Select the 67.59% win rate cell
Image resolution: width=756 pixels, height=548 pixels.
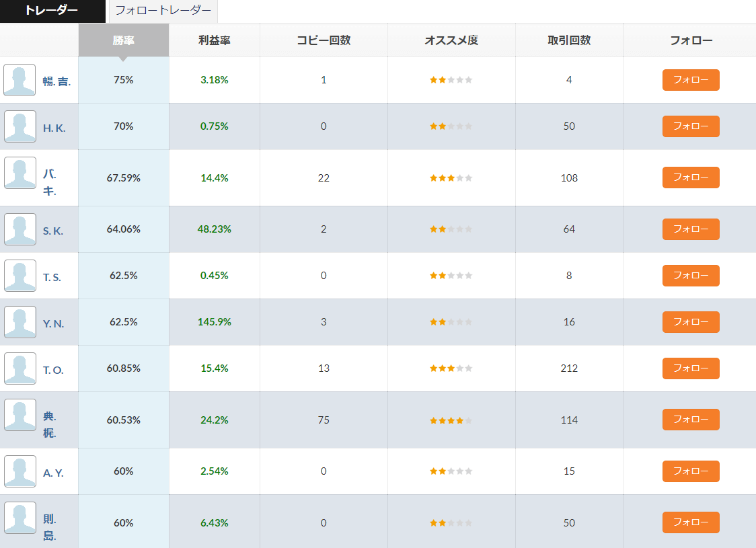click(x=124, y=178)
